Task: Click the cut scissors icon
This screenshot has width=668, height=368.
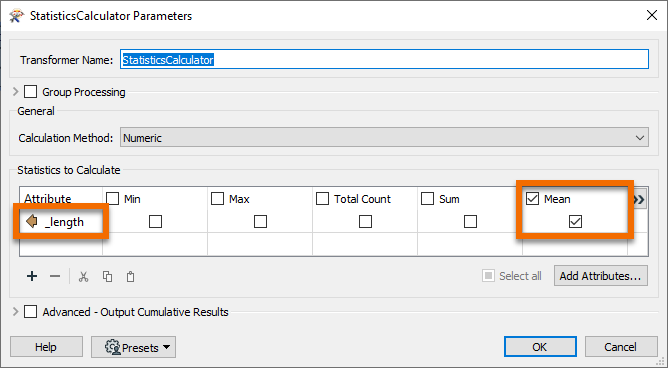Action: coord(84,277)
